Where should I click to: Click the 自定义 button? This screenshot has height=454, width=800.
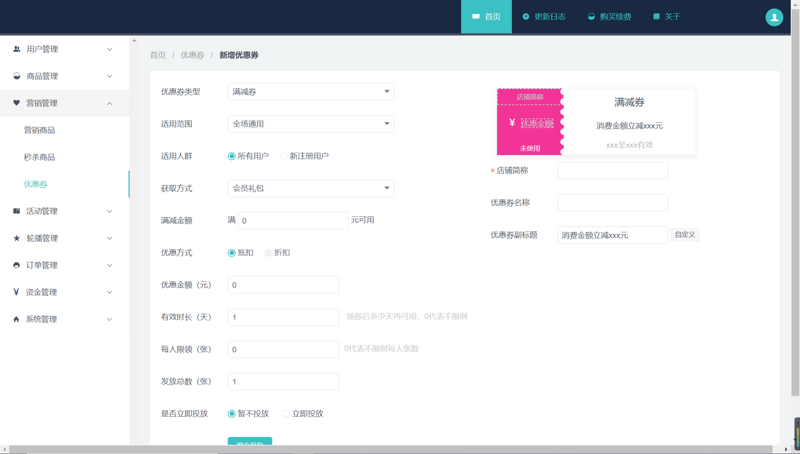[x=685, y=235]
